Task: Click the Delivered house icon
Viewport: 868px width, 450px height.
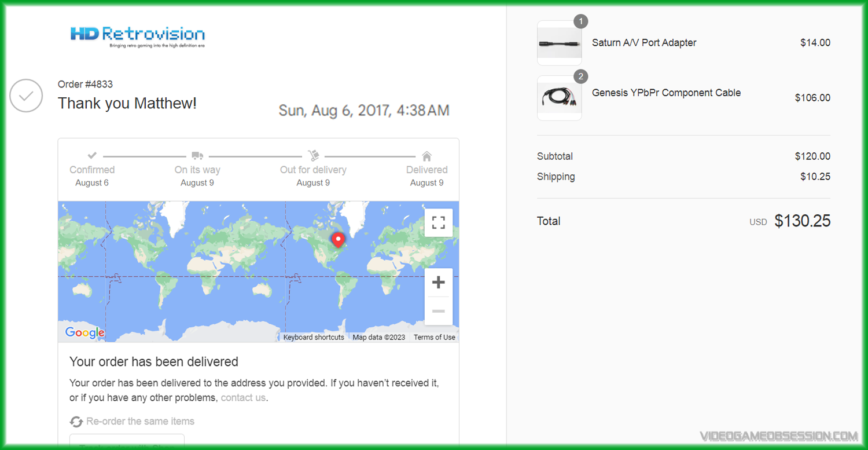Action: 427,156
